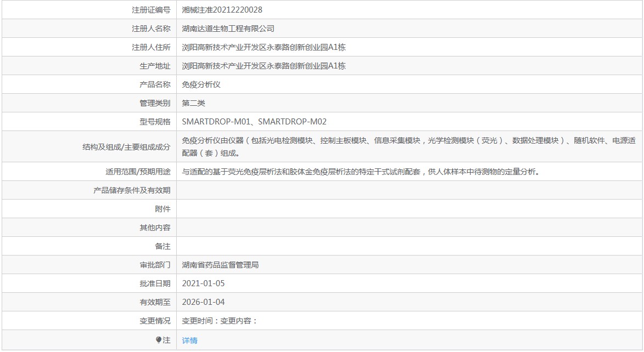The image size is (644, 352).
Task: Click the 注册人名称 label
Action: (x=151, y=29)
